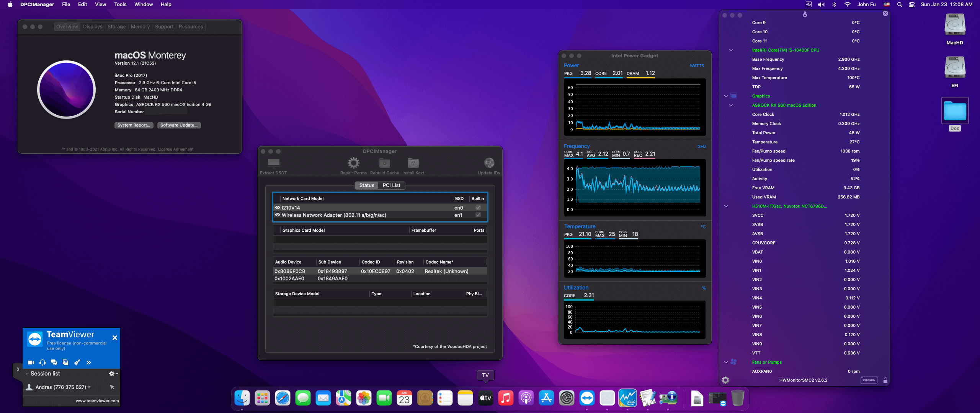Switch to Storage tab in About This Mac
The height and width of the screenshot is (413, 980).
[x=116, y=27]
